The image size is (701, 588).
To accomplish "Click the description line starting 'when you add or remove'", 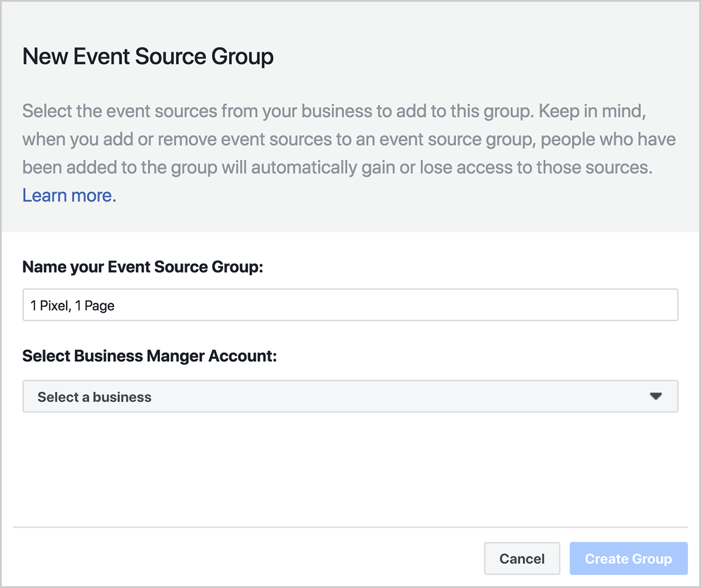I will click(x=349, y=140).
